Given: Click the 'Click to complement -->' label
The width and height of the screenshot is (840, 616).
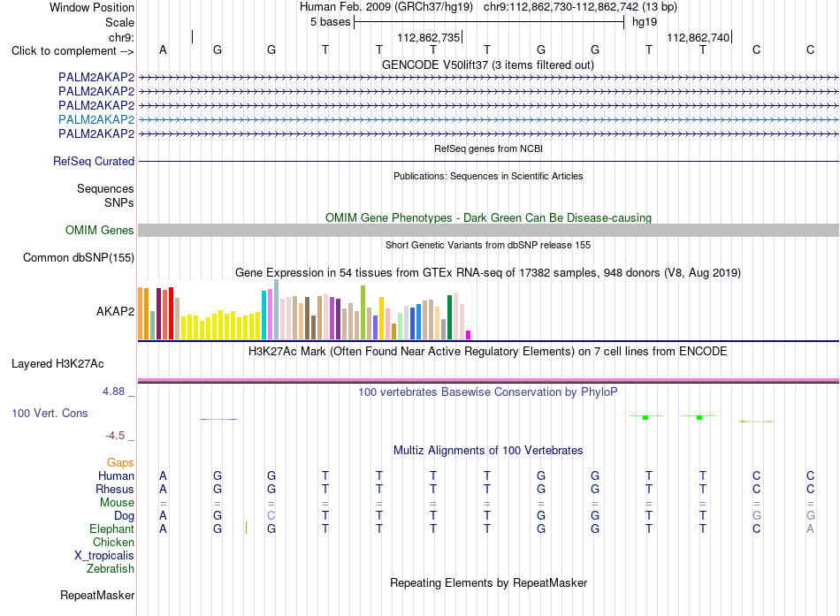Looking at the screenshot, I should point(73,51).
